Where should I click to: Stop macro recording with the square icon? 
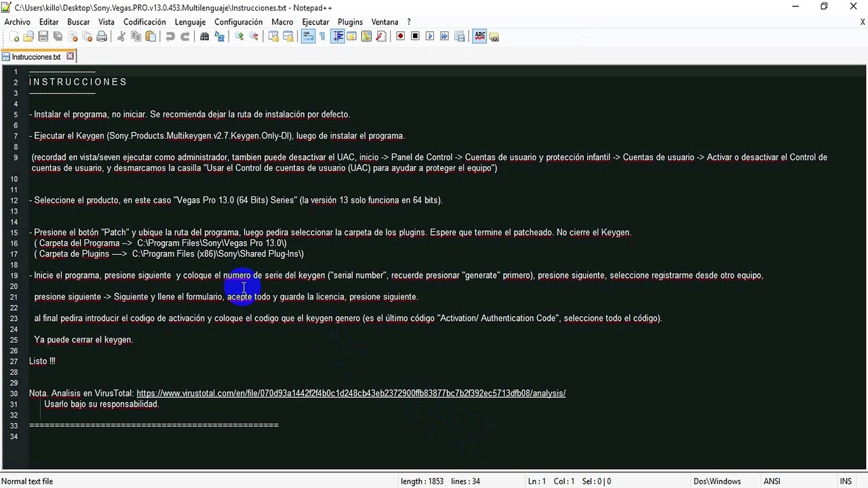[x=415, y=37]
